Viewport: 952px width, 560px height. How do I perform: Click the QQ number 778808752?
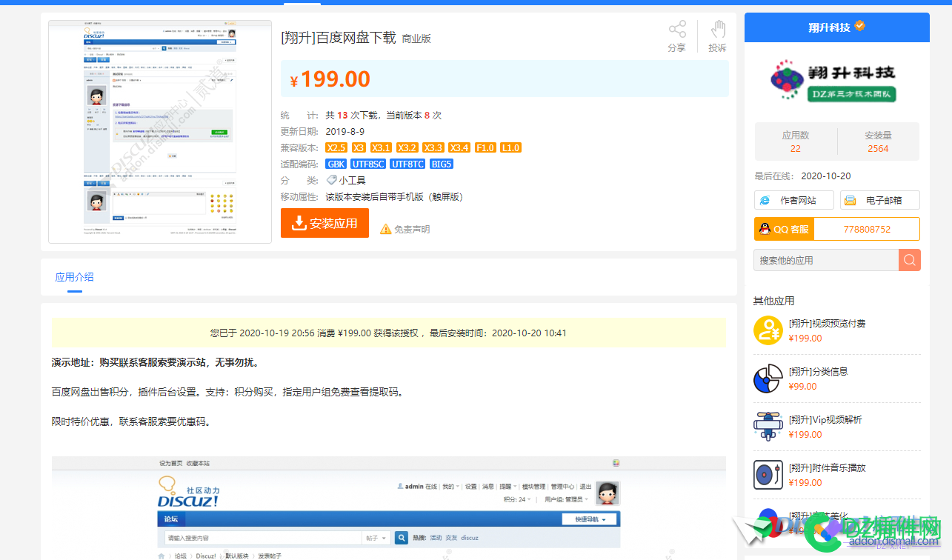867,229
